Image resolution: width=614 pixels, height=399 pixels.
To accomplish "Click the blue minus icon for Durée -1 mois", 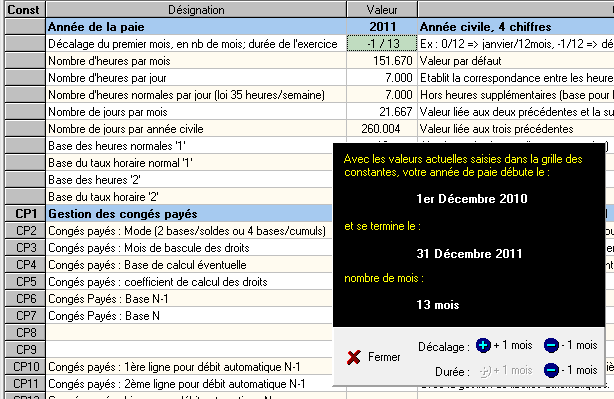I will [551, 370].
